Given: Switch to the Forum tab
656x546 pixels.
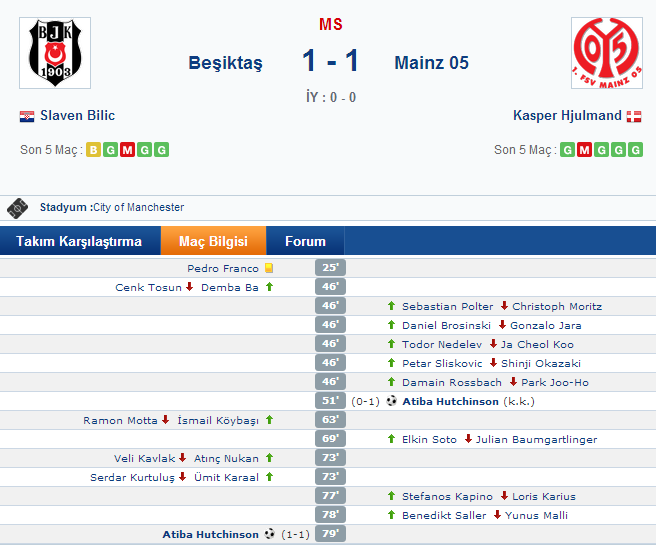Looking at the screenshot, I should coord(305,241).
